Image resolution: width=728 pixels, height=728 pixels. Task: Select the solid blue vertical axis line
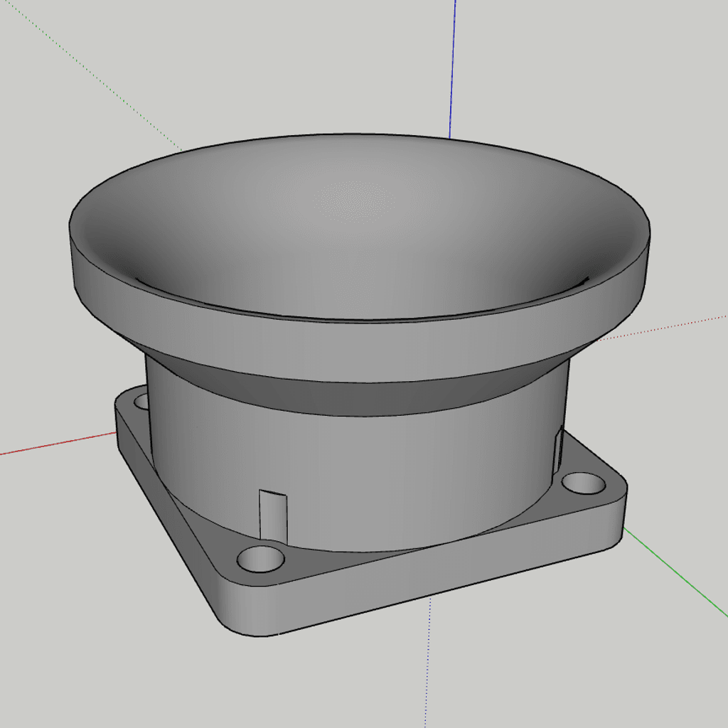[453, 69]
